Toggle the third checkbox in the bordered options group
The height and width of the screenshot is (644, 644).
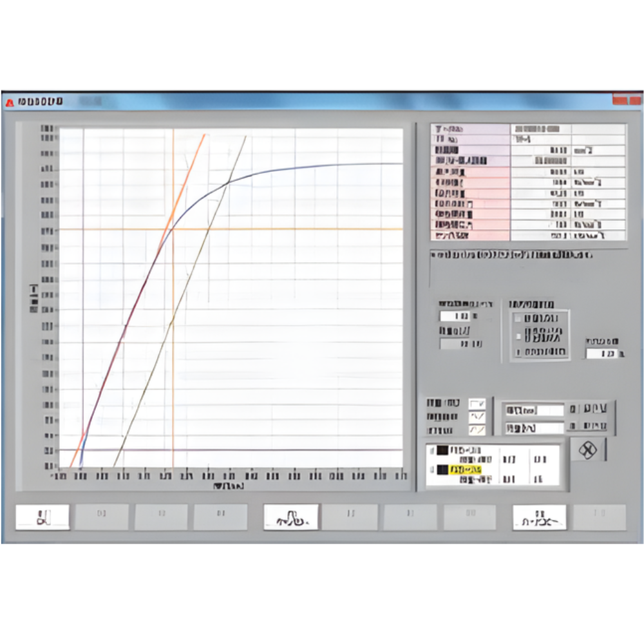pos(518,352)
